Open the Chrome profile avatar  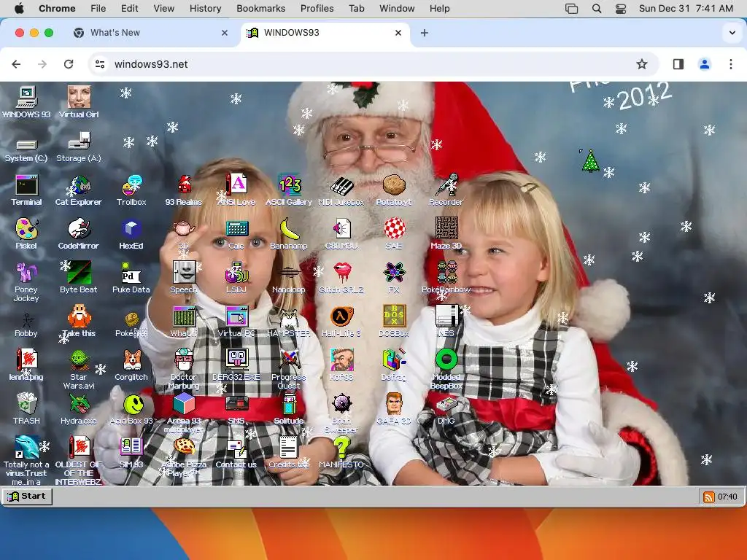coord(705,64)
